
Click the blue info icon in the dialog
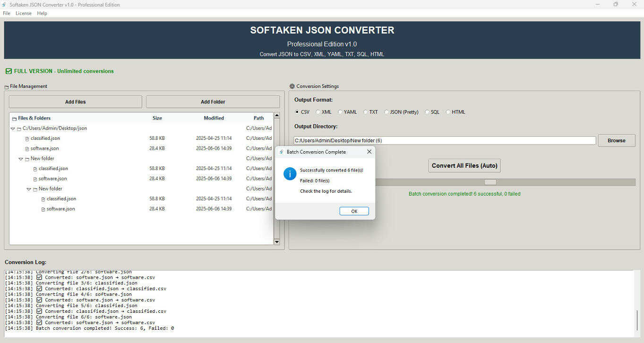pos(290,174)
